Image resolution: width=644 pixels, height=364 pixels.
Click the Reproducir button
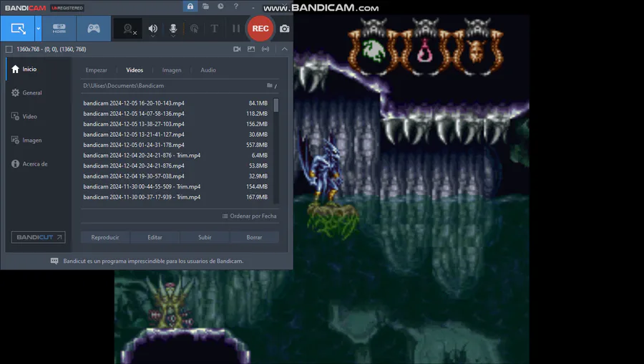coord(105,237)
